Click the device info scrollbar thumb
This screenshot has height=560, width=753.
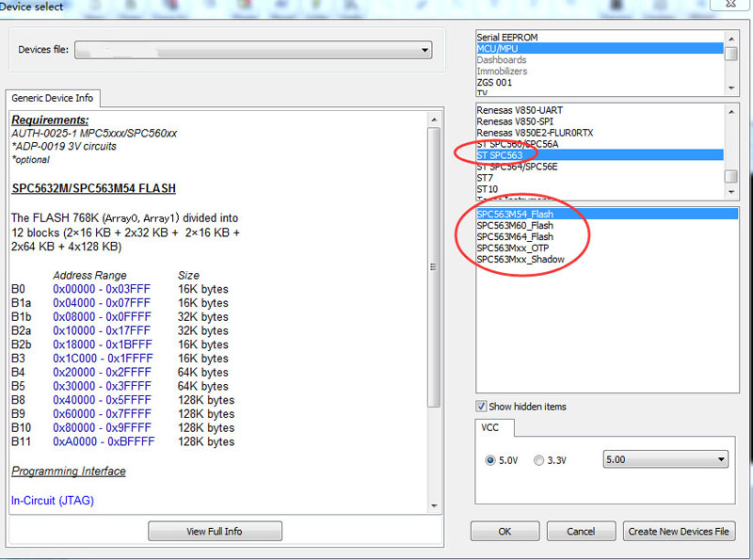click(x=434, y=267)
